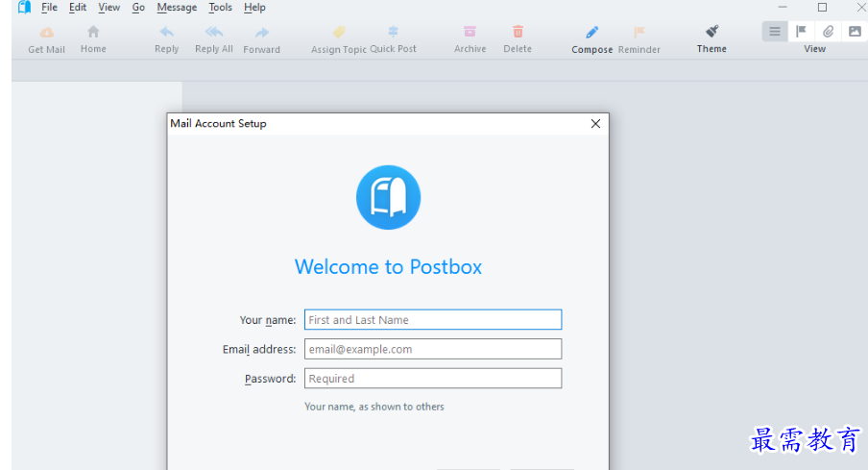
Task: Open Assign Topic tag icon
Action: (x=339, y=33)
